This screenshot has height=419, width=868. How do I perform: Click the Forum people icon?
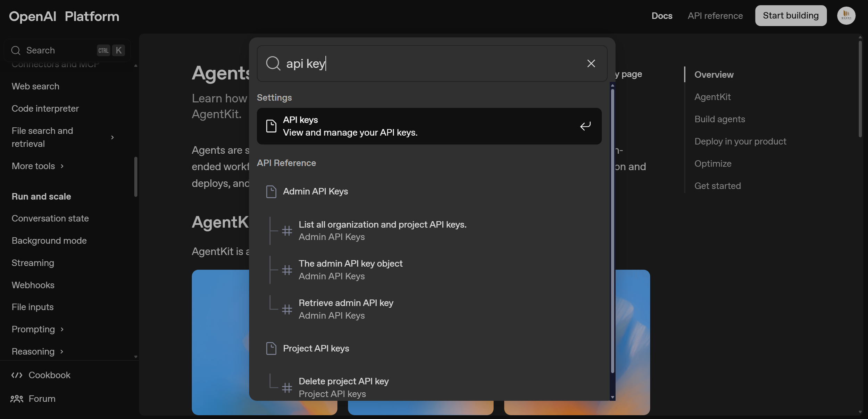click(x=17, y=399)
